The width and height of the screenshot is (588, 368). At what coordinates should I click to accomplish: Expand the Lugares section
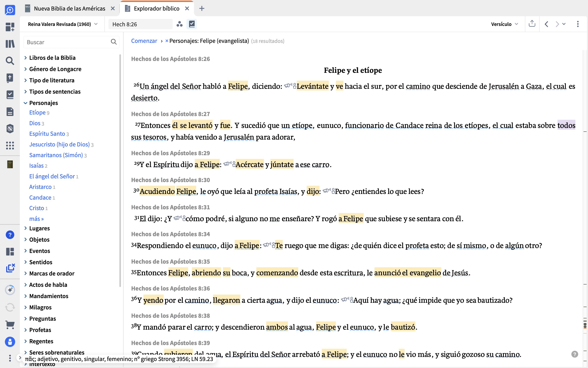25,228
